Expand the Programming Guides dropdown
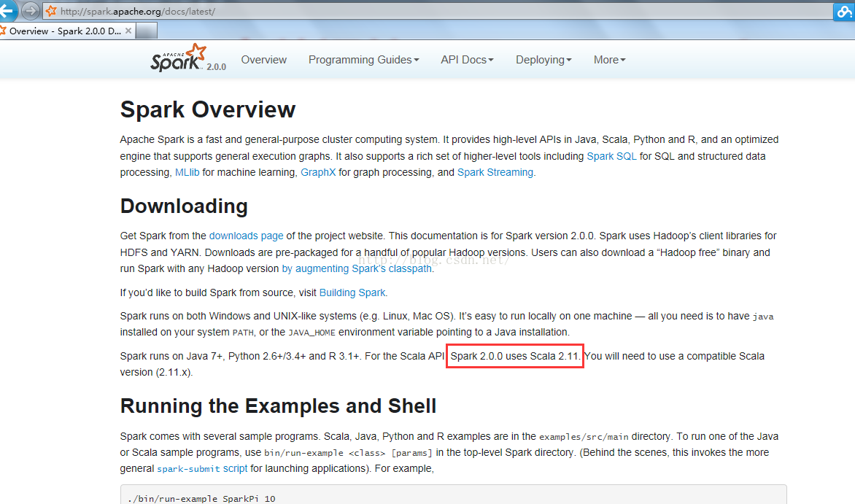Screen dimensions: 855x504 click(364, 60)
